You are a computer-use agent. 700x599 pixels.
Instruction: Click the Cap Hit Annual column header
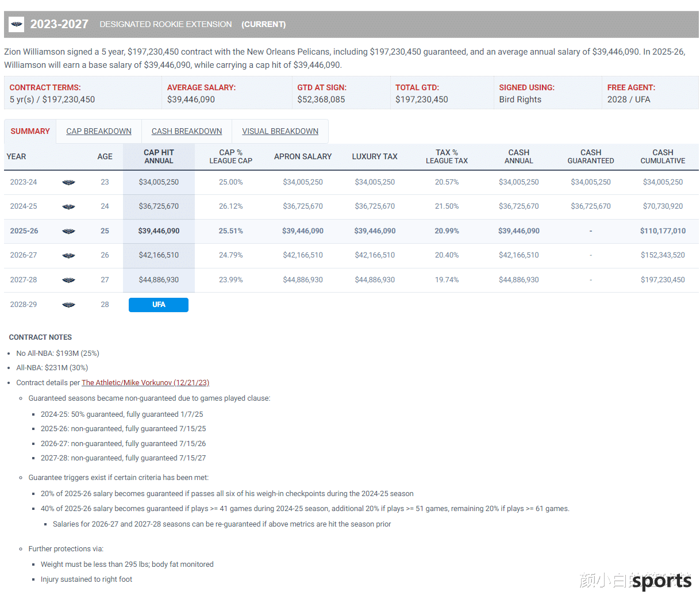(159, 156)
